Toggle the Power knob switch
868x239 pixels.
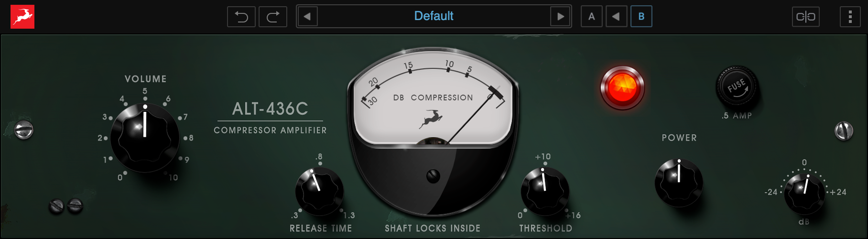tap(679, 183)
